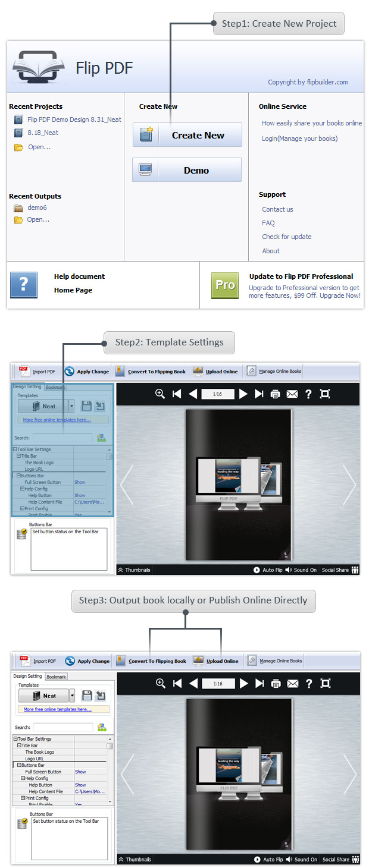Click the import template icon in Step 3
Viewport: 369px width, 868px height.
pyautogui.click(x=101, y=696)
